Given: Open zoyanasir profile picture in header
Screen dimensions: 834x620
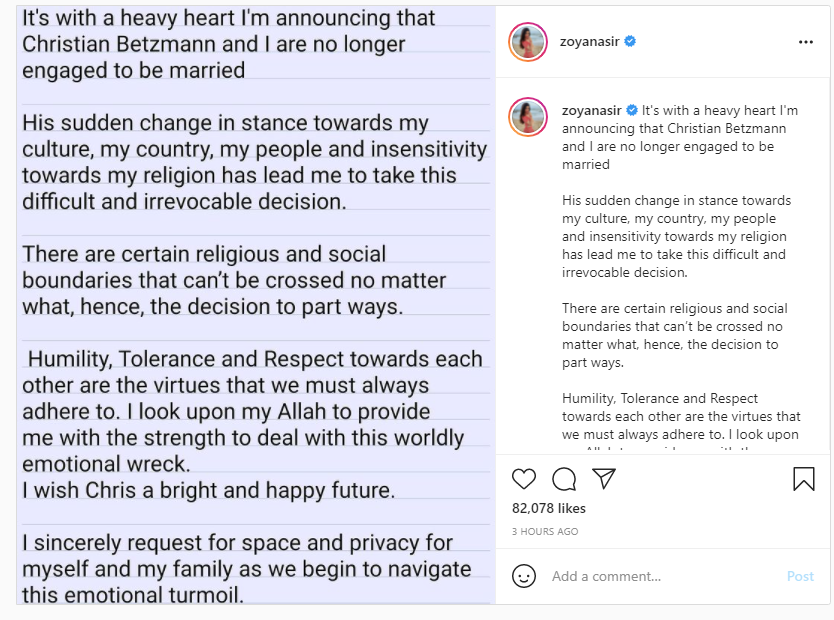Looking at the screenshot, I should [x=528, y=42].
